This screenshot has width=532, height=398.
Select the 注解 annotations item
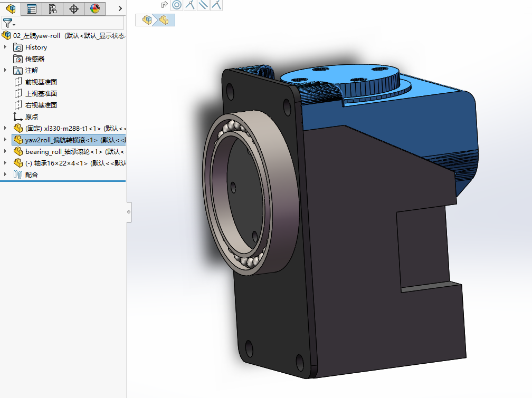pos(32,70)
